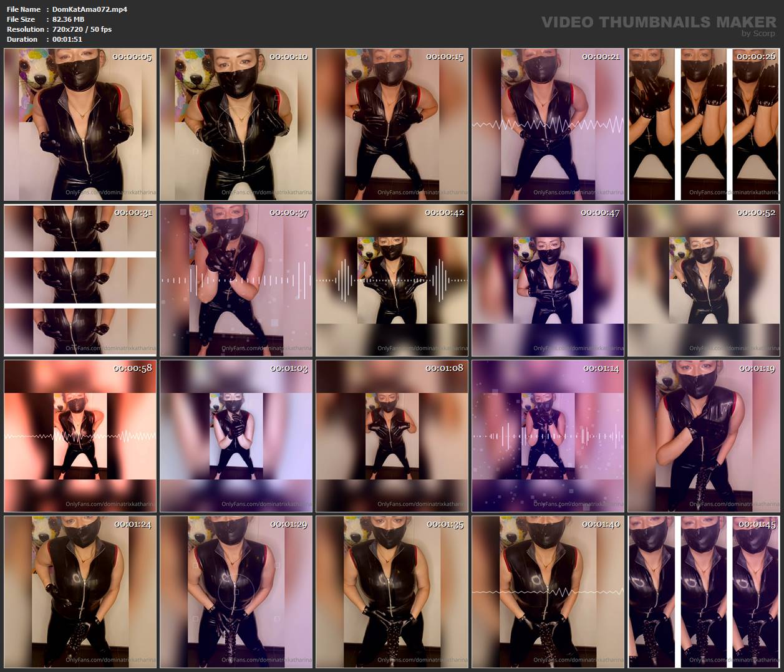784x672 pixels.
Task: Open the thumbnail stamped 00:00:21
Action: (548, 125)
